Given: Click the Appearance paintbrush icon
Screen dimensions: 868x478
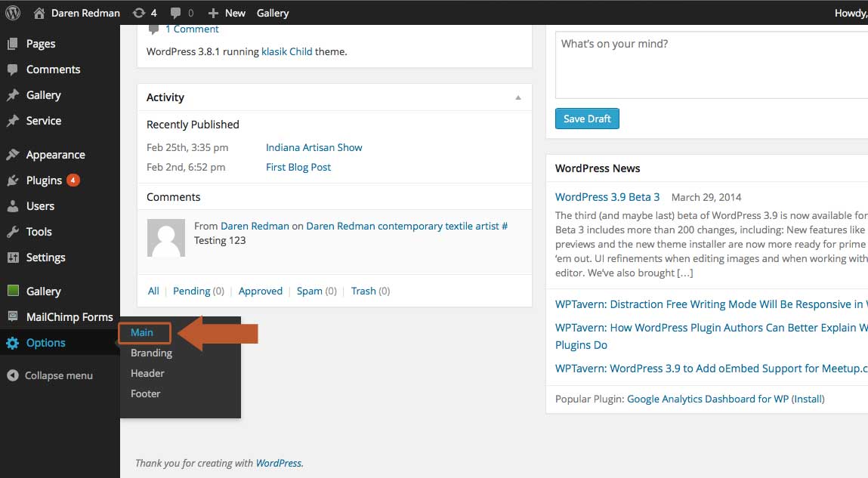Looking at the screenshot, I should (13, 155).
